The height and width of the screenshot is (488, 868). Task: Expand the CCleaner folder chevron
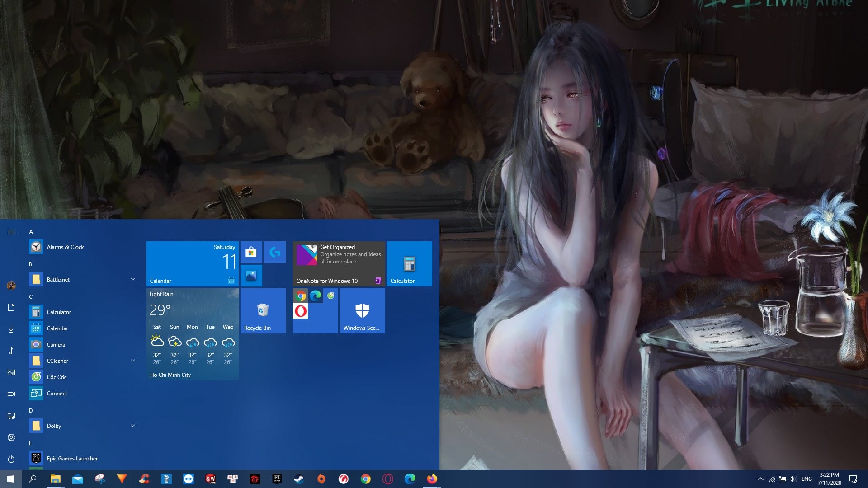point(133,361)
